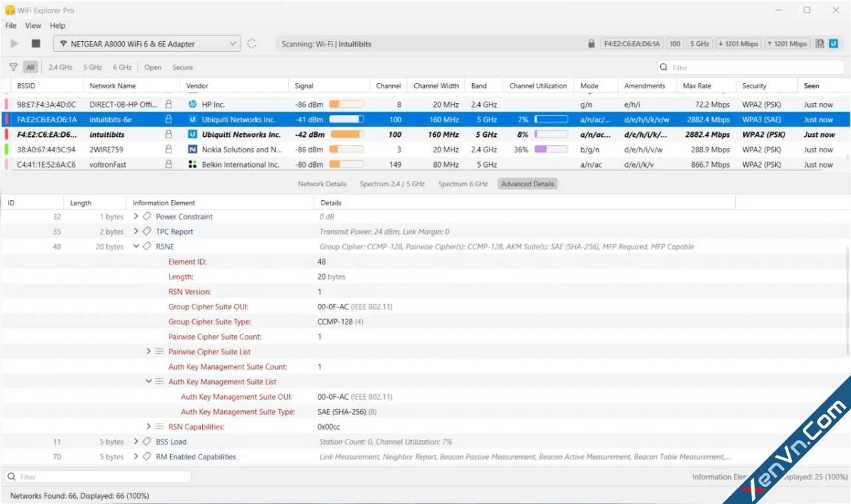Click the WPA3 (SAE) security cell
Image resolution: width=851 pixels, height=504 pixels.
(763, 120)
